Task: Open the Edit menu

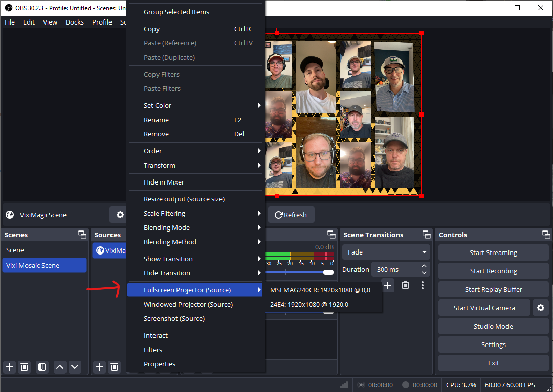Action: tap(29, 22)
